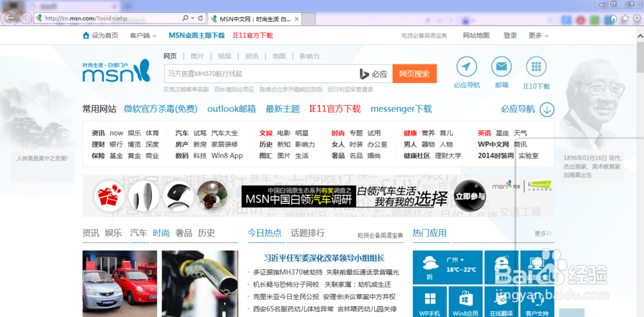Open headline 习近平任军委深化改革领导小组组长
Image resolution: width=644 pixels, height=317 pixels.
(324, 258)
